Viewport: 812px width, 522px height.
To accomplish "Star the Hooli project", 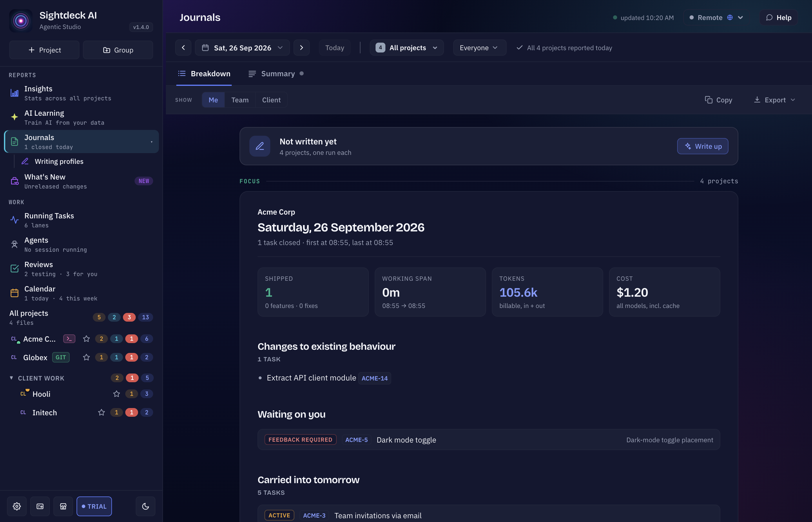I will [x=117, y=394].
